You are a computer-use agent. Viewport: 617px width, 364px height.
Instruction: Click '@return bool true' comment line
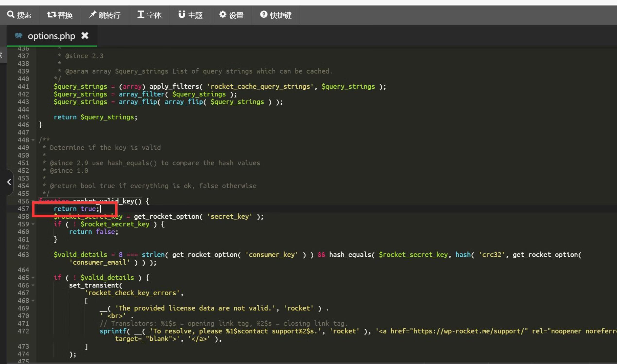(x=153, y=186)
